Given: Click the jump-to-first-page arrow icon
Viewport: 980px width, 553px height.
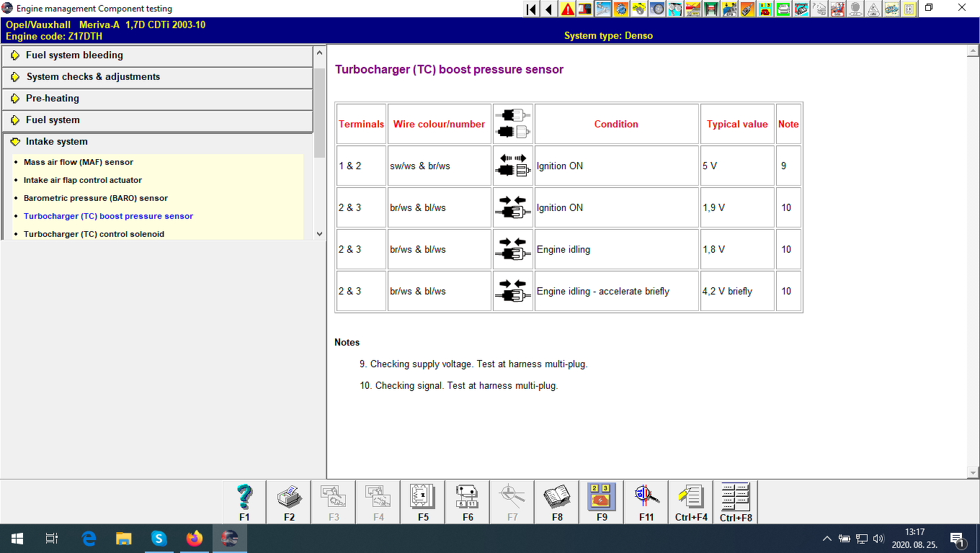Looking at the screenshot, I should click(x=531, y=9).
